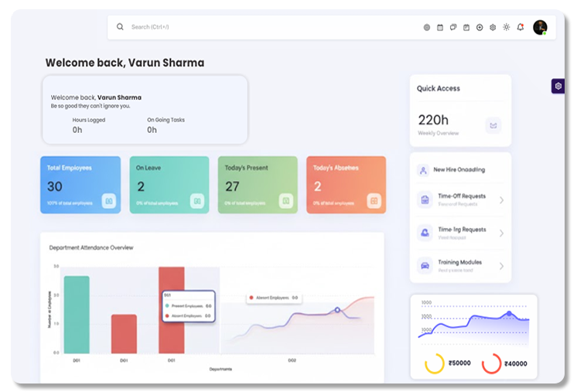This screenshot has height=392, width=577.
Task: Expand the Time-Irg Requests chevron
Action: pos(501,233)
